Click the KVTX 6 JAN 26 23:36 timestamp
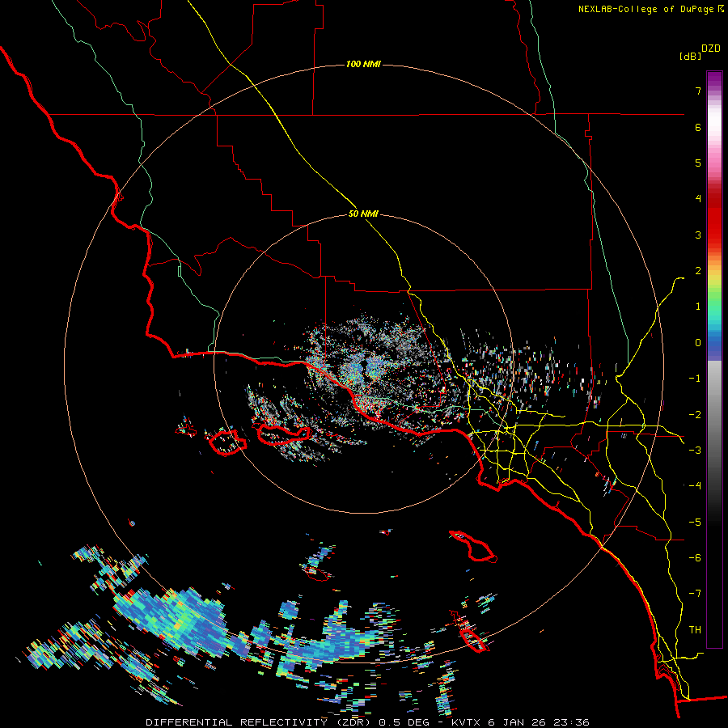This screenshot has height=728, width=728. [x=520, y=722]
